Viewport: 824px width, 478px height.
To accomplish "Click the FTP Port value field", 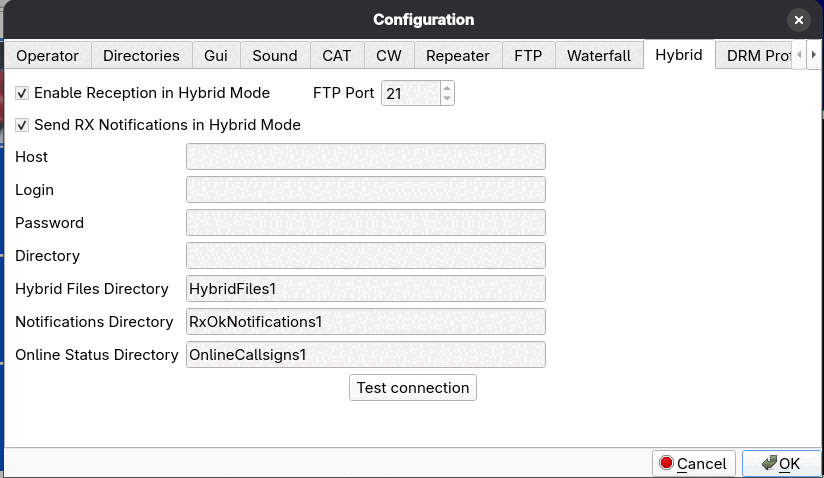I will [x=410, y=93].
